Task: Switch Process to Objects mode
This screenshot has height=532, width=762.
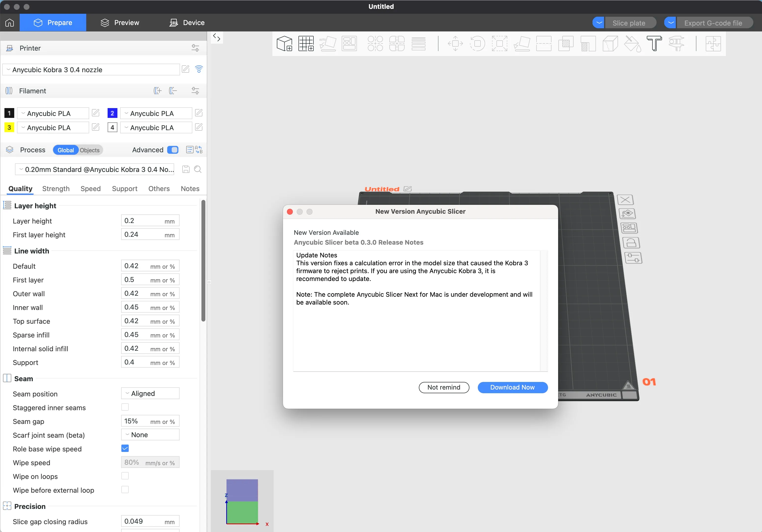Action: 90,150
